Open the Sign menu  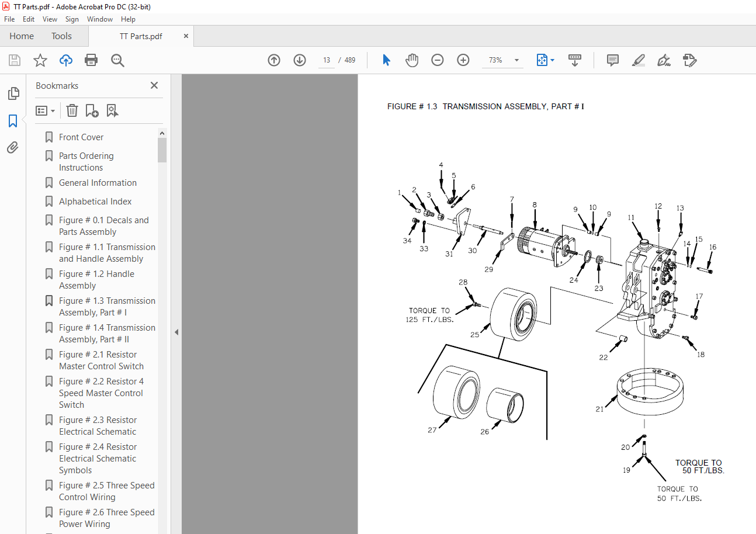click(72, 19)
